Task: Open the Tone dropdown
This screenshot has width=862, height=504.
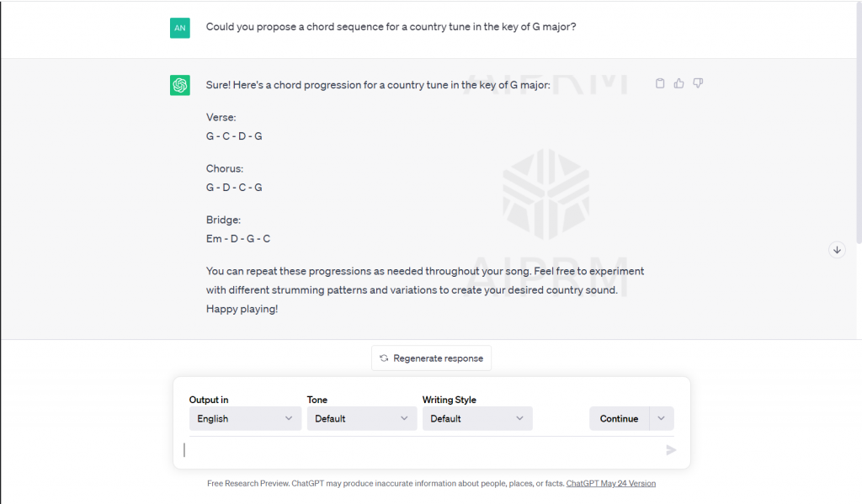Action: click(x=361, y=418)
